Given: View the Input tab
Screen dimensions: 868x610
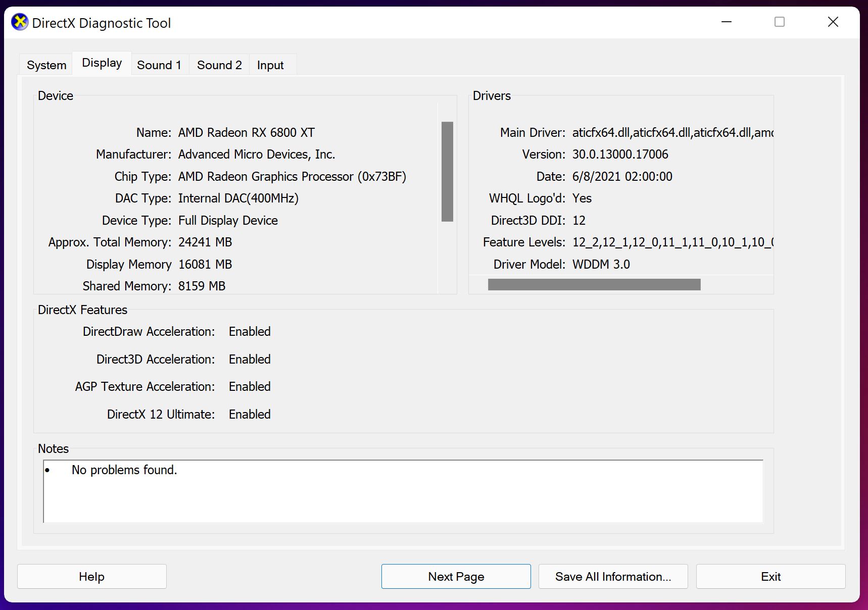Looking at the screenshot, I should coord(271,65).
